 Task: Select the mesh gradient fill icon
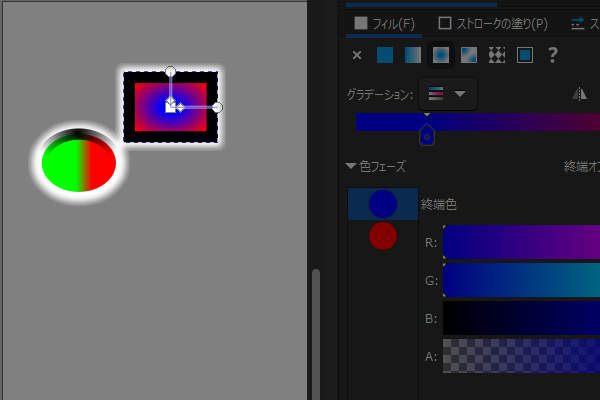pyautogui.click(x=469, y=55)
